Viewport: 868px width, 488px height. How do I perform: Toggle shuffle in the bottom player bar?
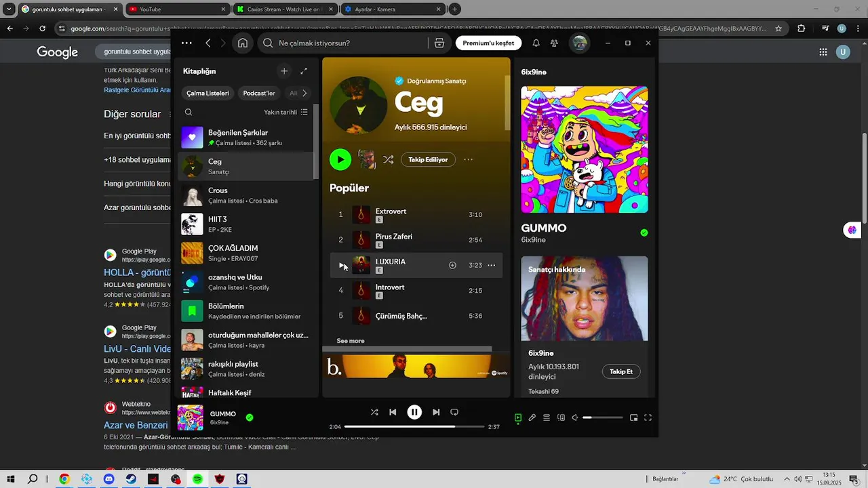click(374, 412)
